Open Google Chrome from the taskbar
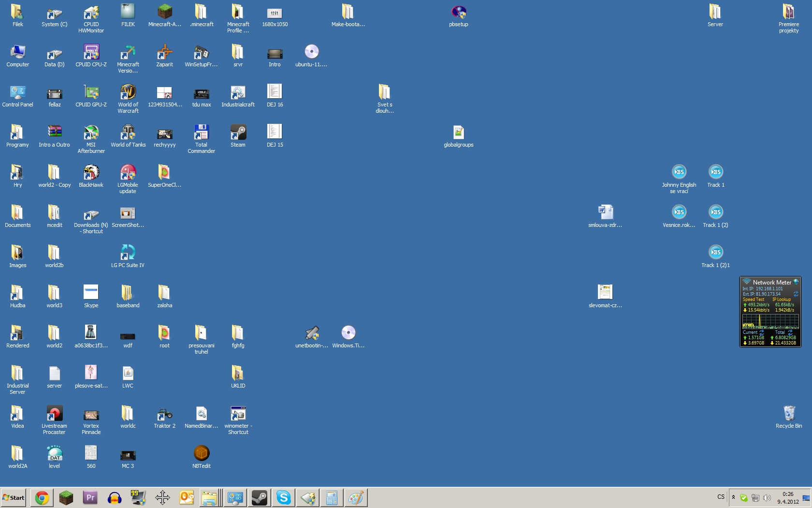 42,497
